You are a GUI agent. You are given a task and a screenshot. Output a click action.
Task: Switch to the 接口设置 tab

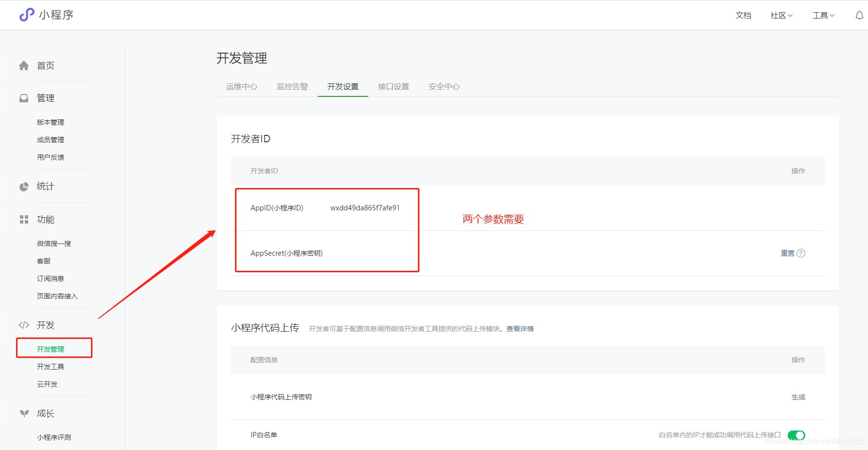click(393, 86)
